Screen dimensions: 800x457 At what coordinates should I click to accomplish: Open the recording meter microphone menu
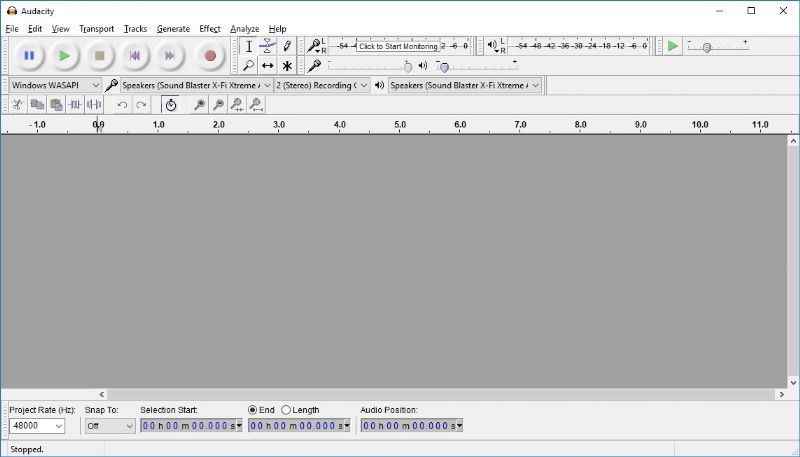314,46
